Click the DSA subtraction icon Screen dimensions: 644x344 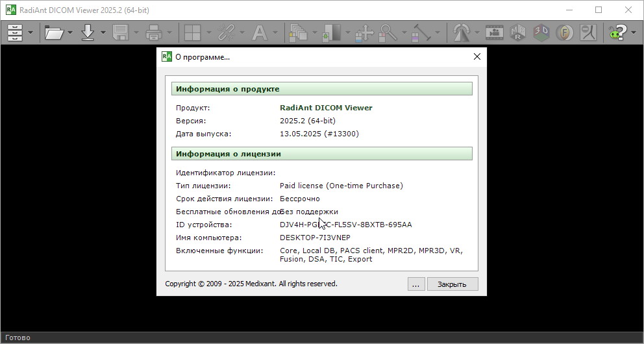tap(588, 32)
